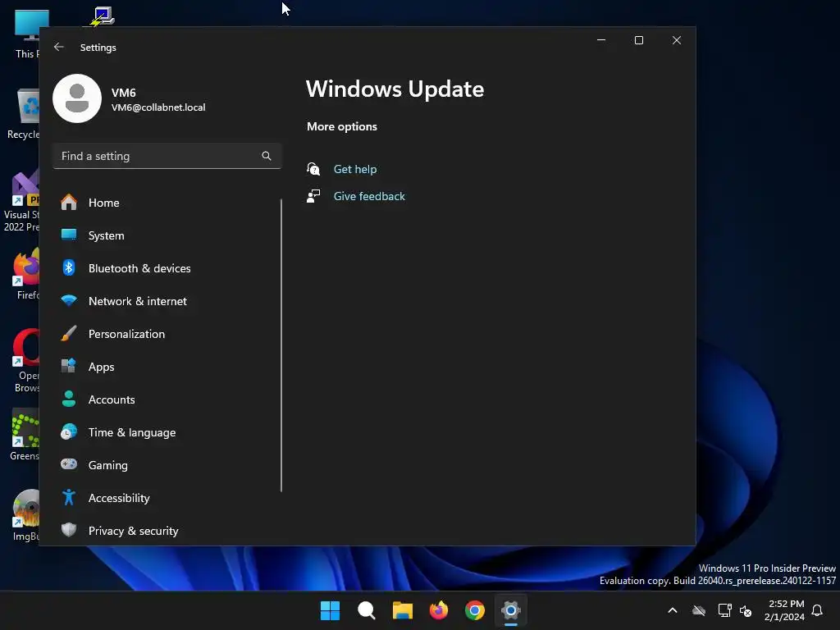This screenshot has width=840, height=630.
Task: Click the VM6@collabnet.local account text
Action: pos(158,107)
